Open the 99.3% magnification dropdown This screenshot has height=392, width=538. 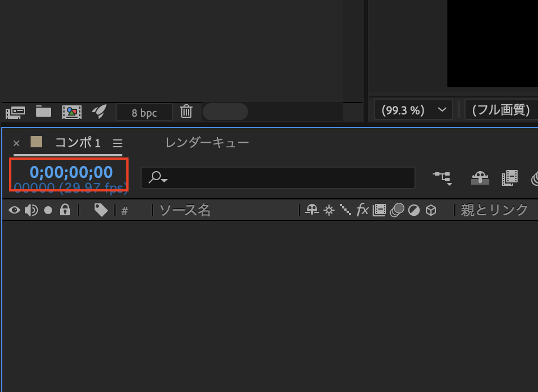(413, 110)
